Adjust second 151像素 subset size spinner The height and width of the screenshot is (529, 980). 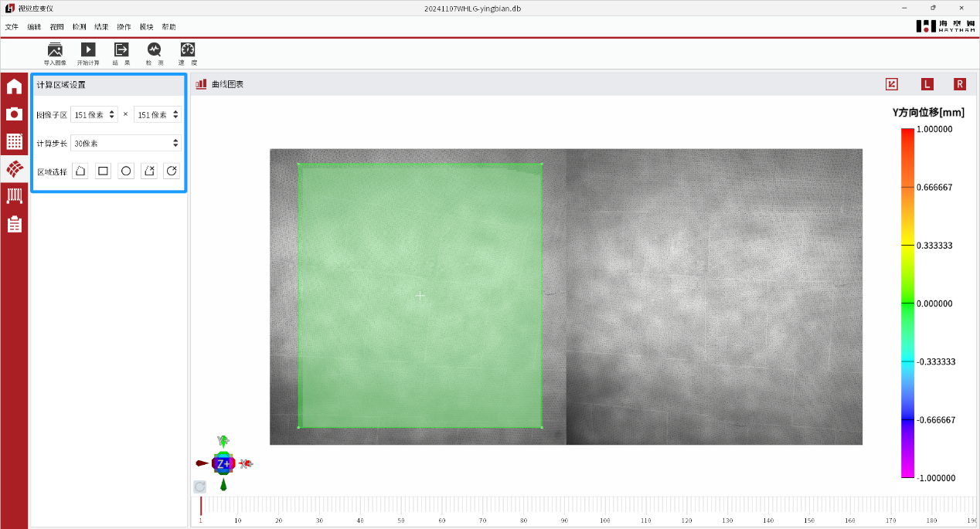pos(176,114)
